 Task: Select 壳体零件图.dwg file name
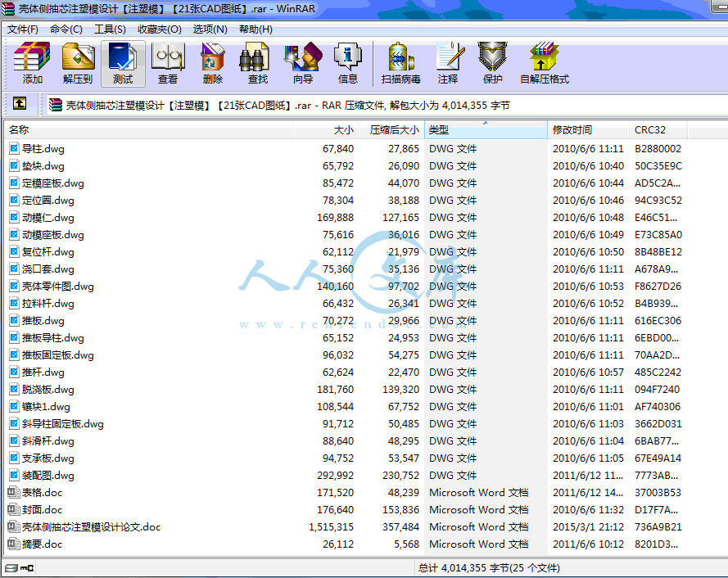pyautogui.click(x=57, y=286)
